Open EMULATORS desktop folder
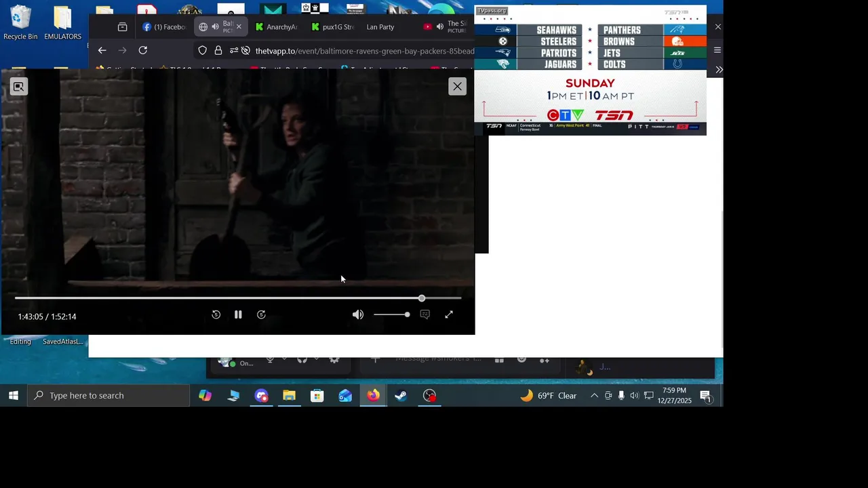Screen dimensions: 868x488 tap(62, 22)
